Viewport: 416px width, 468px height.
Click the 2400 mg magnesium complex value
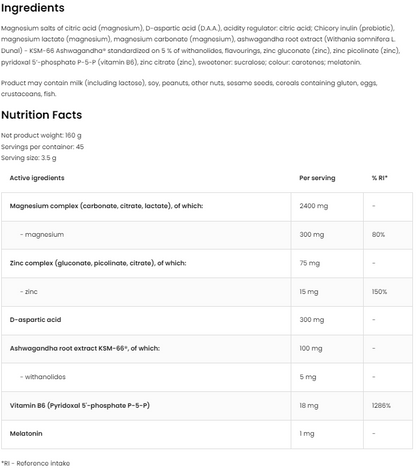pyautogui.click(x=313, y=206)
